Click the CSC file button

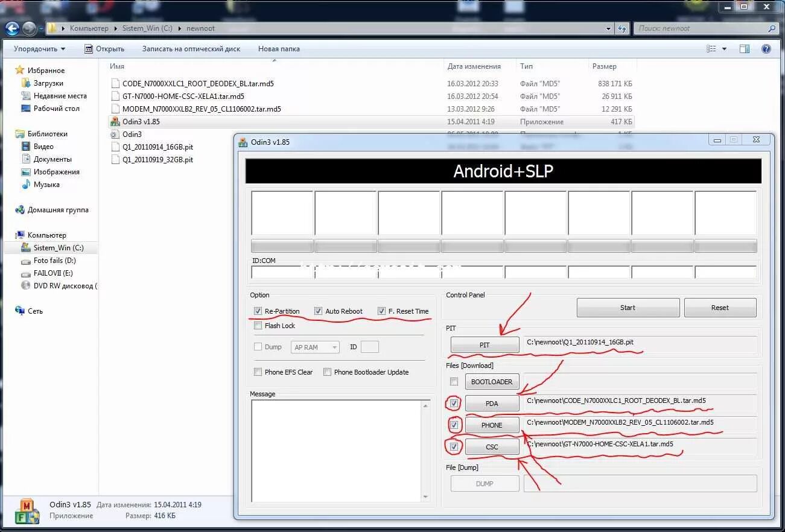492,447
